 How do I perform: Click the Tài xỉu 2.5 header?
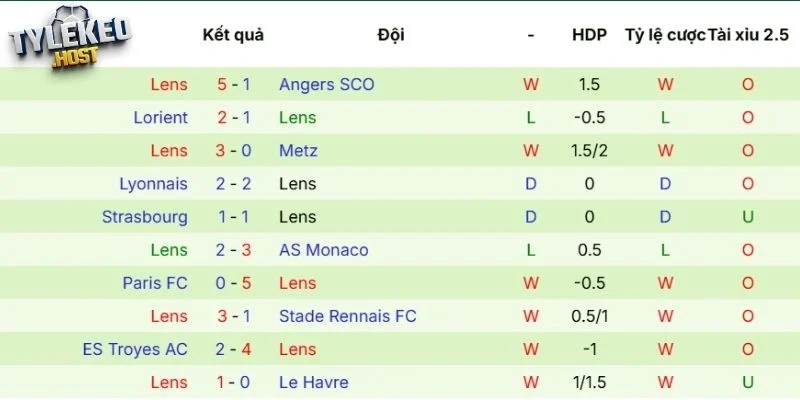[x=748, y=35]
